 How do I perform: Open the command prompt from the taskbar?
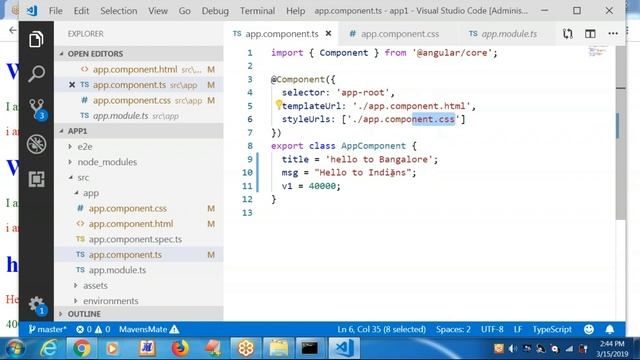(x=309, y=348)
